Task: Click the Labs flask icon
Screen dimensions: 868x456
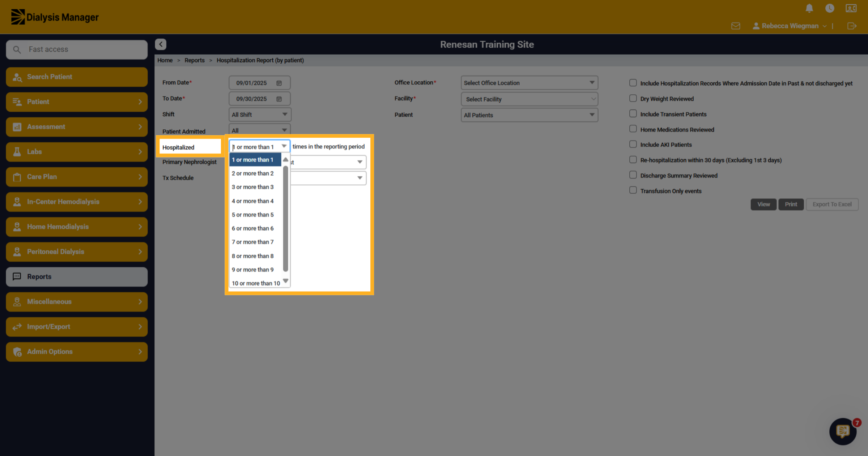Action: pyautogui.click(x=17, y=152)
